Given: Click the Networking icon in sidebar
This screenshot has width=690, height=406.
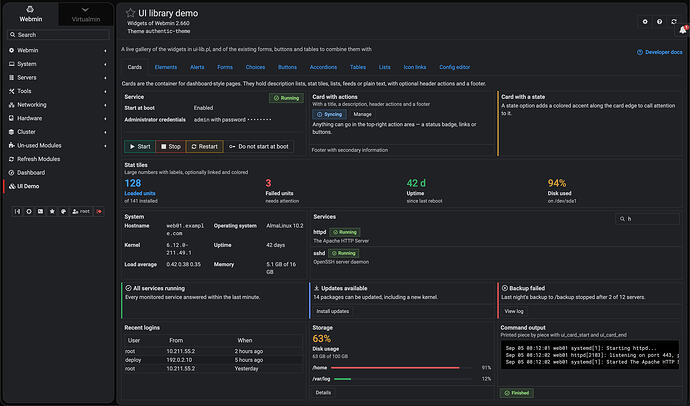Looking at the screenshot, I should coord(11,105).
